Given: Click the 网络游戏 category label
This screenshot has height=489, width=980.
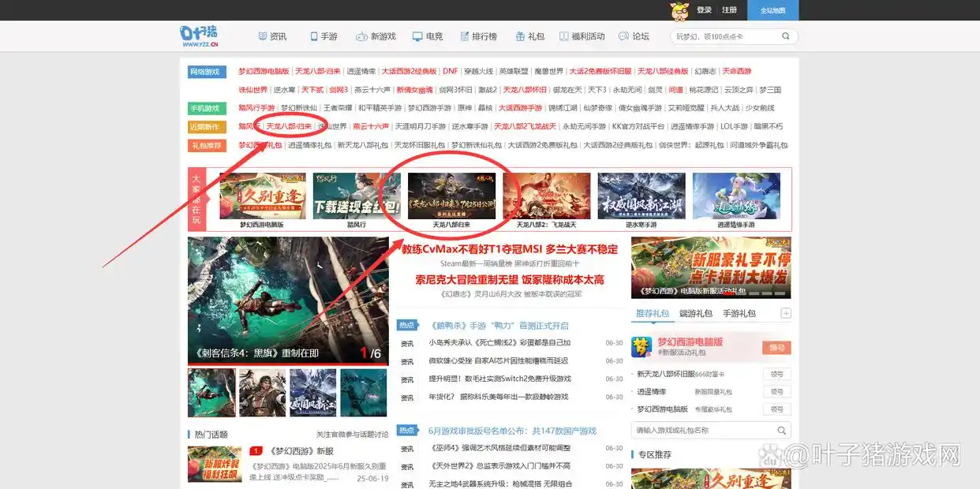Looking at the screenshot, I should pyautogui.click(x=206, y=71).
